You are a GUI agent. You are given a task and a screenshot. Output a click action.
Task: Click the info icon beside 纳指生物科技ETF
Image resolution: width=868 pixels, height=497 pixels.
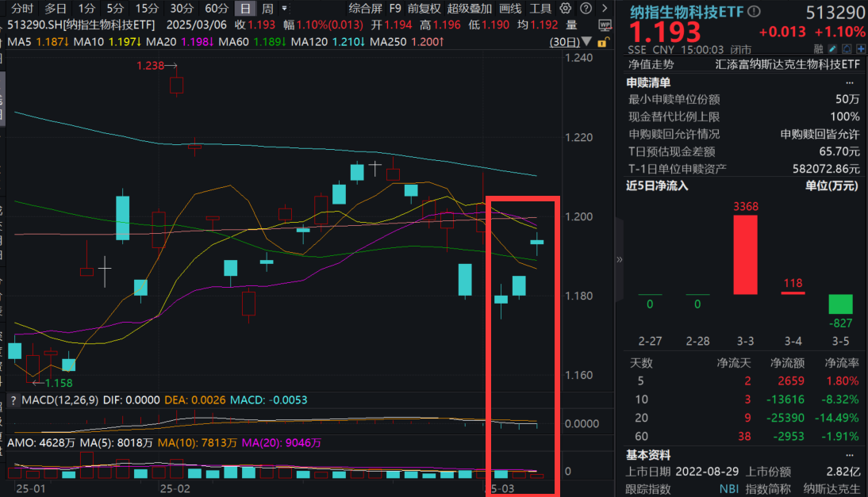click(x=754, y=12)
